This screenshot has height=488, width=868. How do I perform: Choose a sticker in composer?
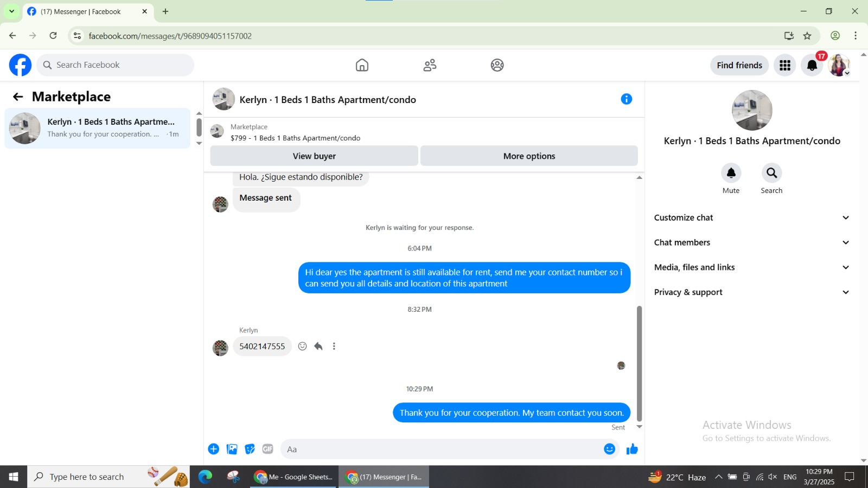[250, 449]
